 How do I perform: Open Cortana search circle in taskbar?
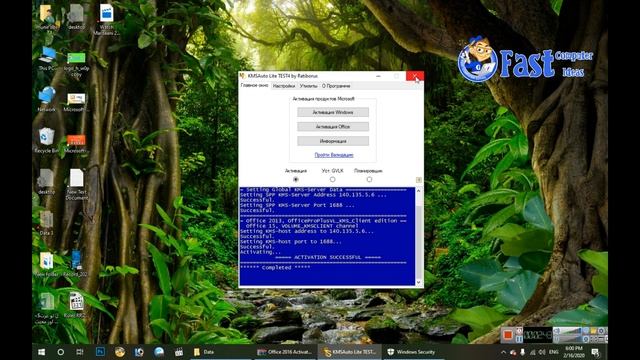tap(61, 352)
